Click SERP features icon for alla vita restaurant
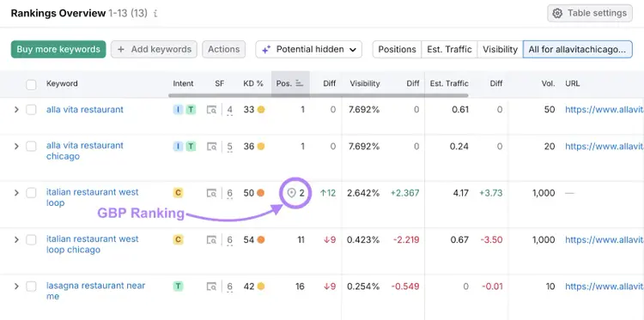Screen dimensions: 644x320 pos(211,110)
